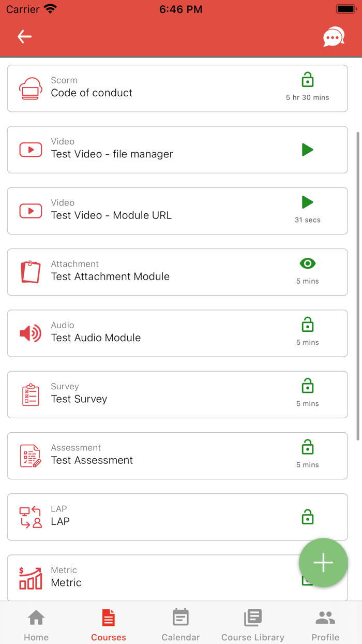Open Test Video - file manager title

(x=112, y=154)
